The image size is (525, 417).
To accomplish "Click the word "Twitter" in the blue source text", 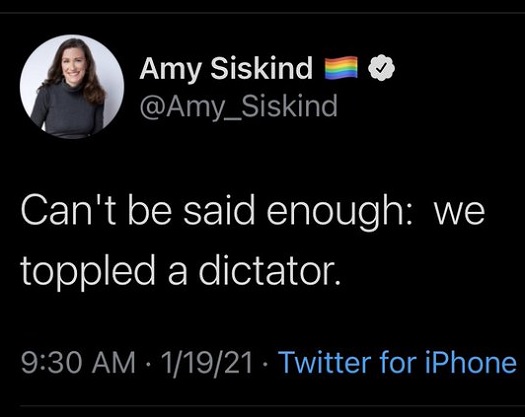I will click(326, 362).
